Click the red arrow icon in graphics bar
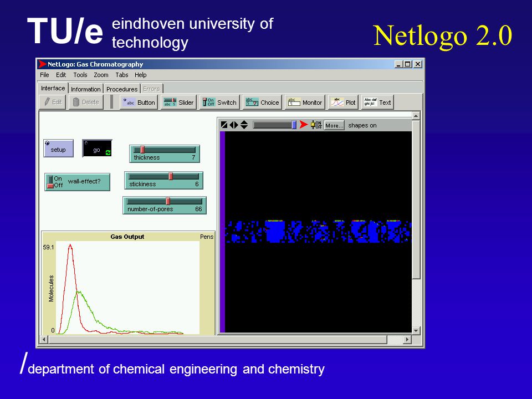 [x=304, y=125]
